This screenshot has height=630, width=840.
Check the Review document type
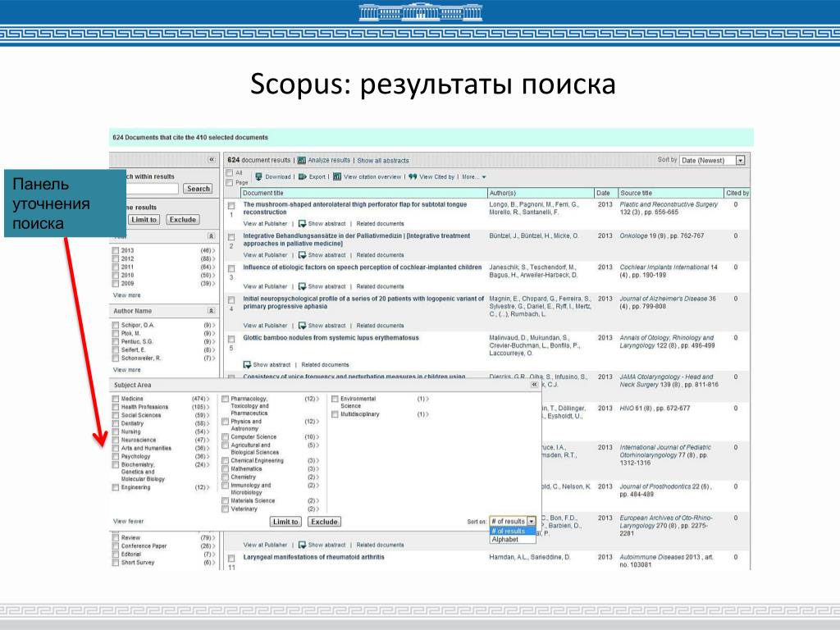click(115, 537)
